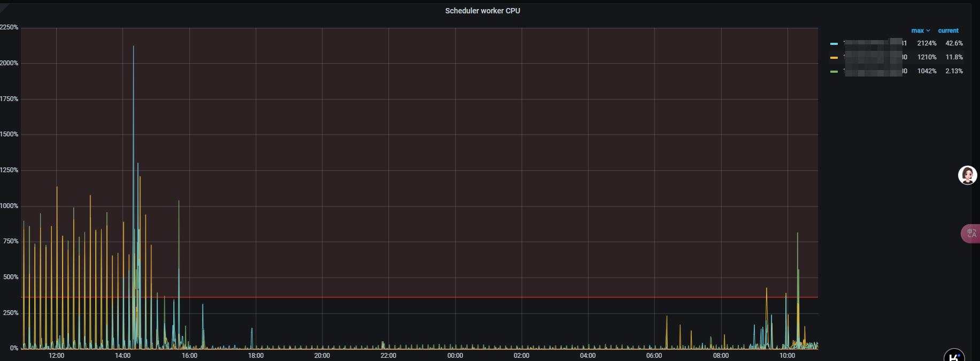Click the 08:00 time axis label
The width and height of the screenshot is (980, 361).
pos(721,356)
